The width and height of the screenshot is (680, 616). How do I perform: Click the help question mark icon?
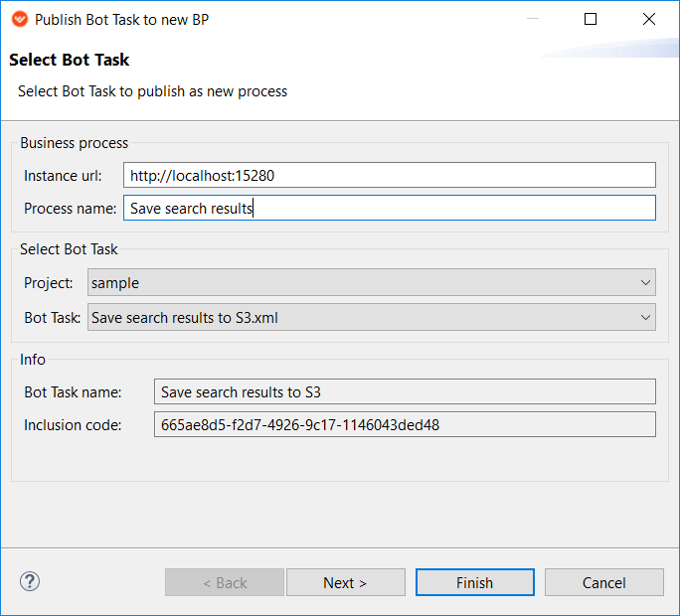[x=30, y=582]
